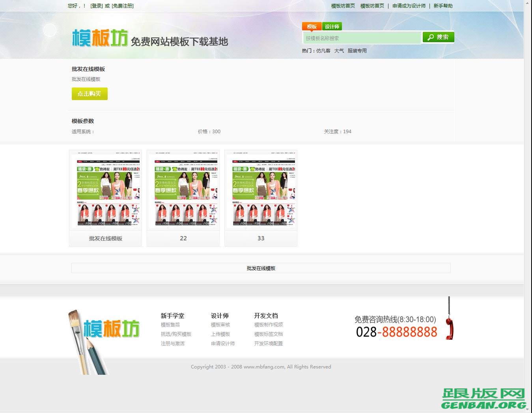Click the 服装专用 hot keyword

point(357,50)
